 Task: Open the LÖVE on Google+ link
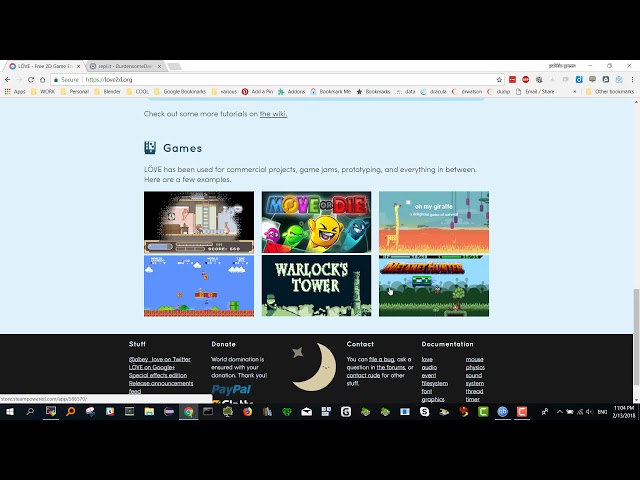coord(152,367)
